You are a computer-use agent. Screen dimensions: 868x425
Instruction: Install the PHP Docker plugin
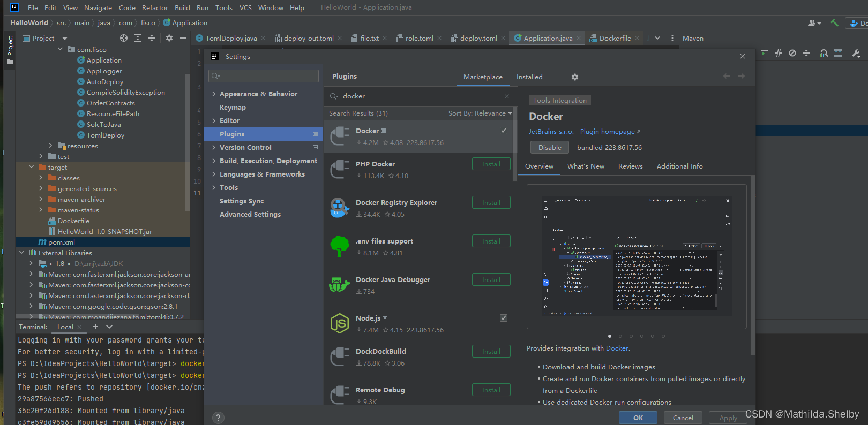491,164
